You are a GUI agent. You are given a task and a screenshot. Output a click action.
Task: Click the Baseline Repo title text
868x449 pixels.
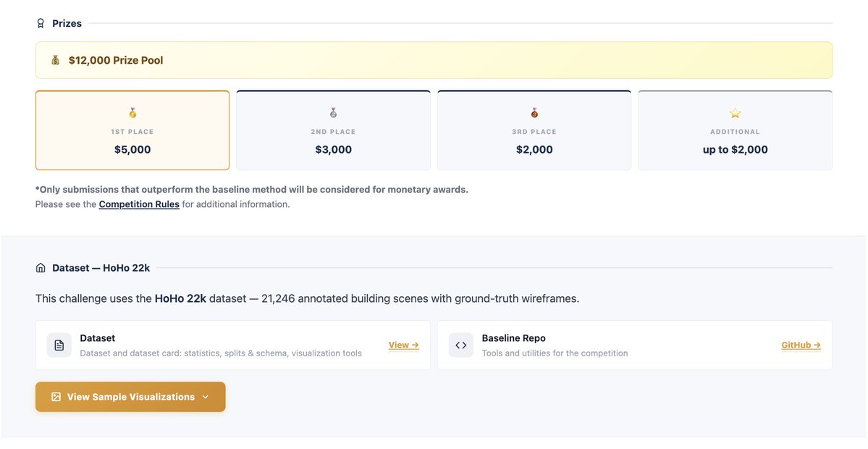click(x=514, y=338)
